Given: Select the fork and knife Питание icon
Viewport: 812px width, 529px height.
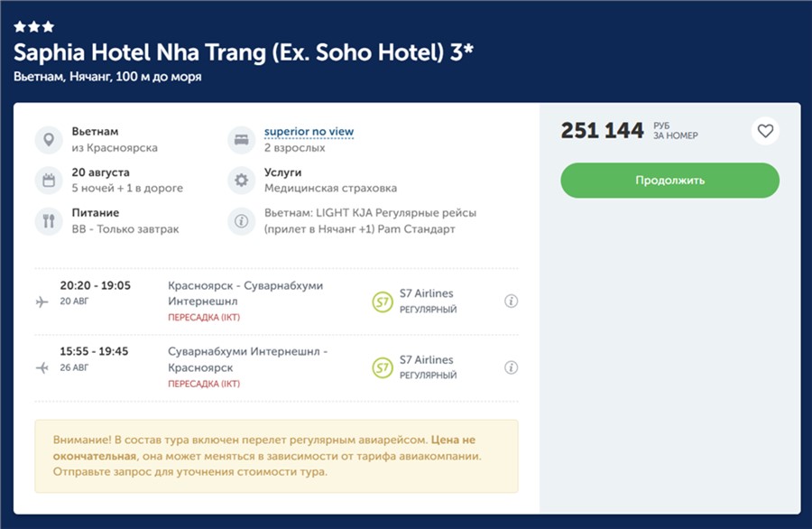Looking at the screenshot, I should [49, 220].
